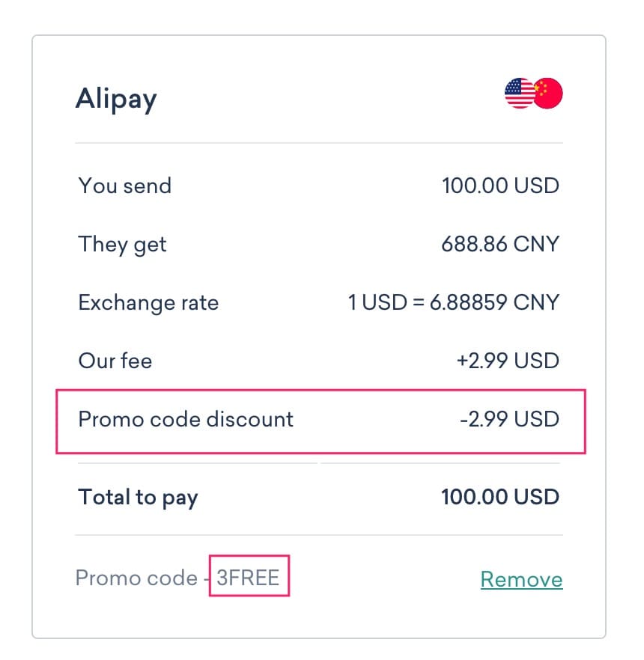Image resolution: width=644 pixels, height=660 pixels.
Task: Select the 688.86 CNY amount
Action: pos(501,244)
